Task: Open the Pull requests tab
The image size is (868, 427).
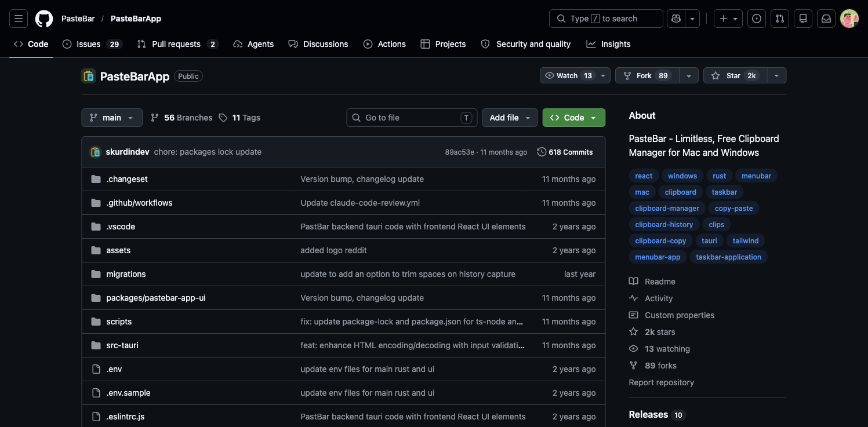Action: click(x=177, y=44)
